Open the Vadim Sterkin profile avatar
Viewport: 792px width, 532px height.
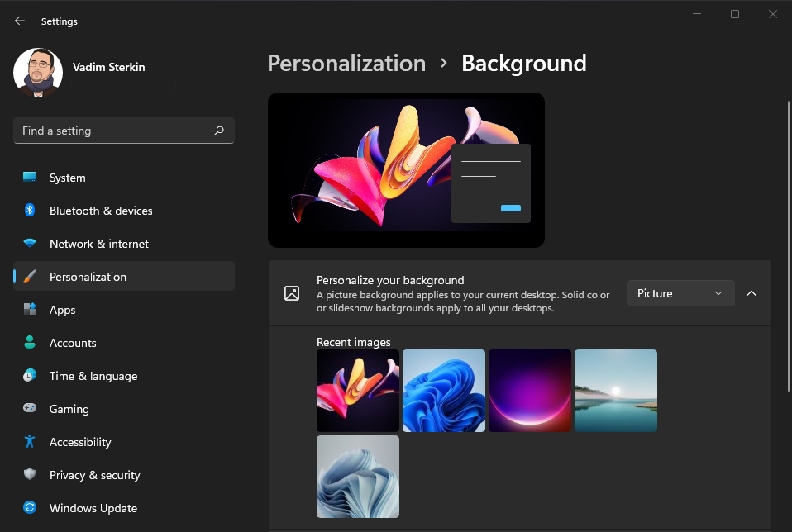click(x=38, y=73)
